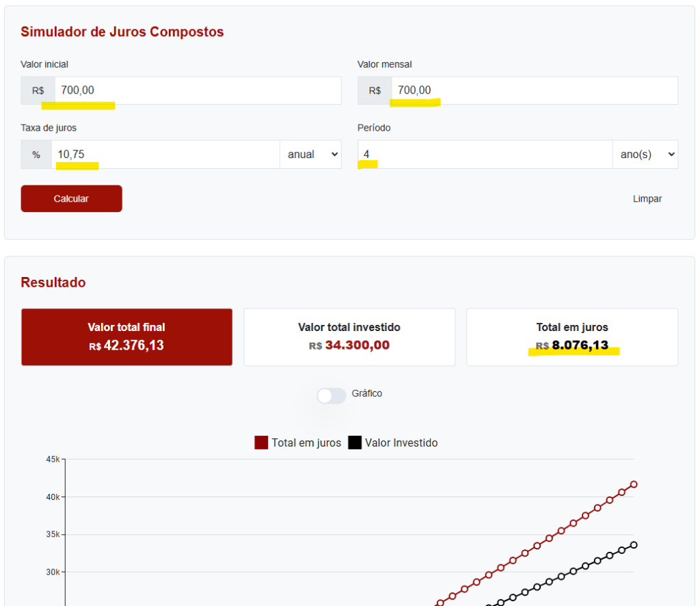Screen dimensions: 700x606
Task: Click the last red data point on chart
Action: 634,484
